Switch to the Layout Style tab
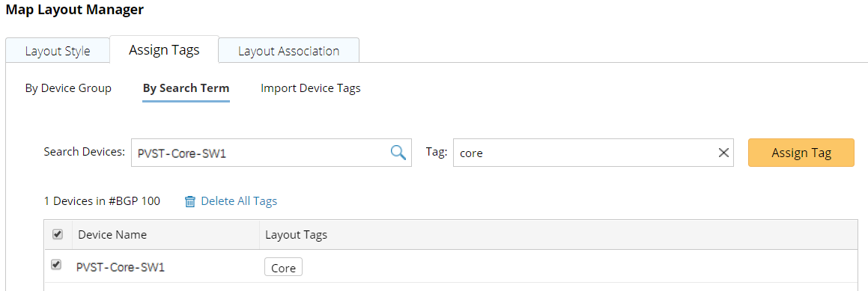 (x=58, y=52)
